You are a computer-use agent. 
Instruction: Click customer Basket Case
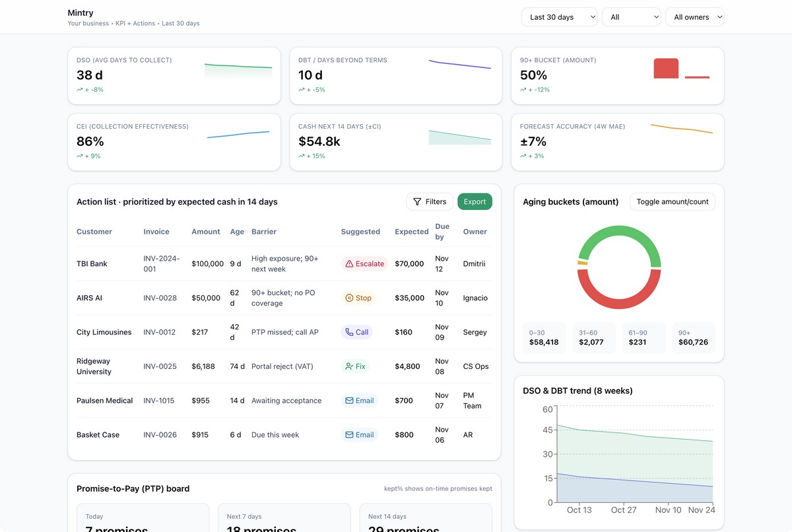98,435
